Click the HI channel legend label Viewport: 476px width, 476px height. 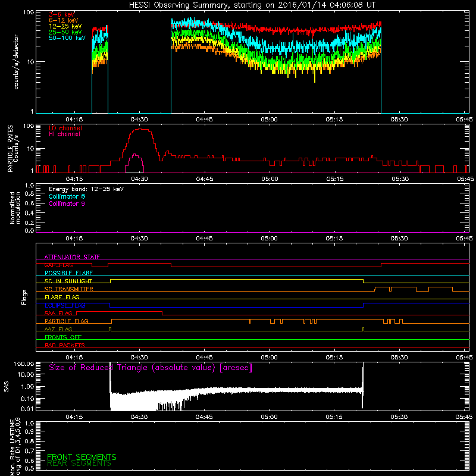64,134
